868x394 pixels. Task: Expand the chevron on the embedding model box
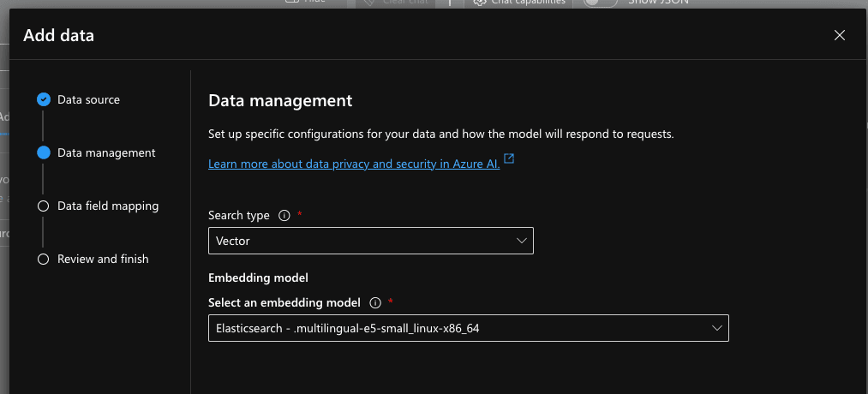(x=717, y=328)
